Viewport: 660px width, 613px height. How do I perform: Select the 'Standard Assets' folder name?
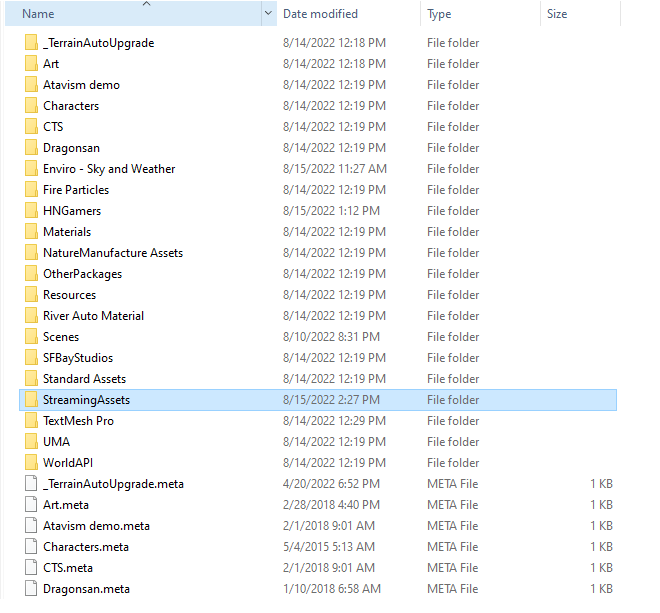(85, 379)
